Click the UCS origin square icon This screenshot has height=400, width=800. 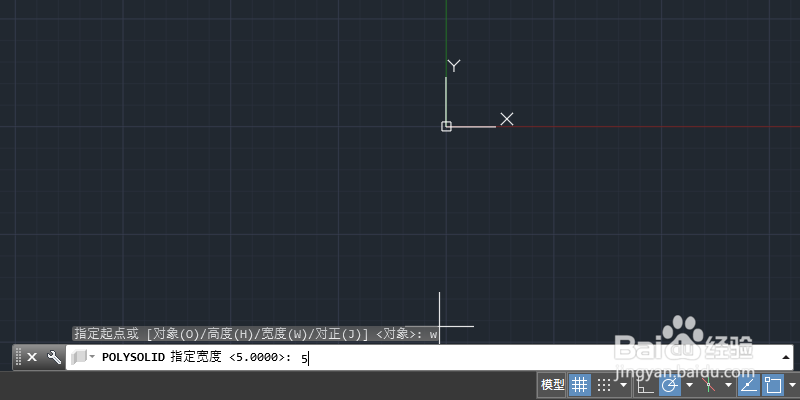pos(446,126)
